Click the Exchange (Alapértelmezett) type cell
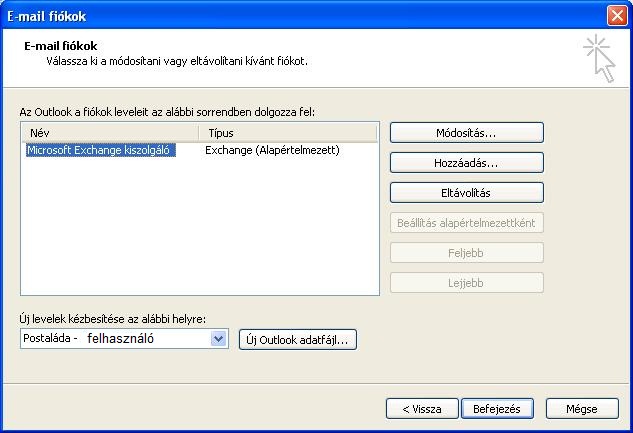 (272, 150)
